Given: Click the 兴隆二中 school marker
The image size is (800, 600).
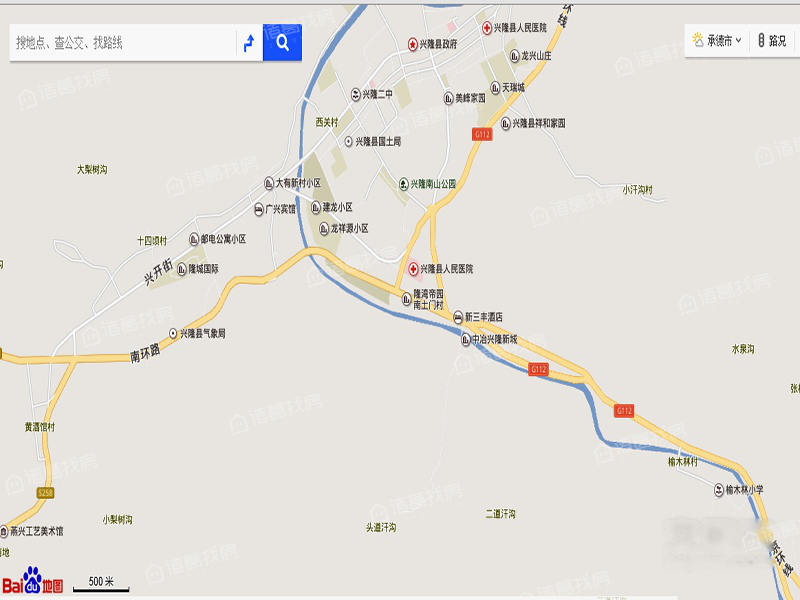Looking at the screenshot, I should [x=356, y=94].
